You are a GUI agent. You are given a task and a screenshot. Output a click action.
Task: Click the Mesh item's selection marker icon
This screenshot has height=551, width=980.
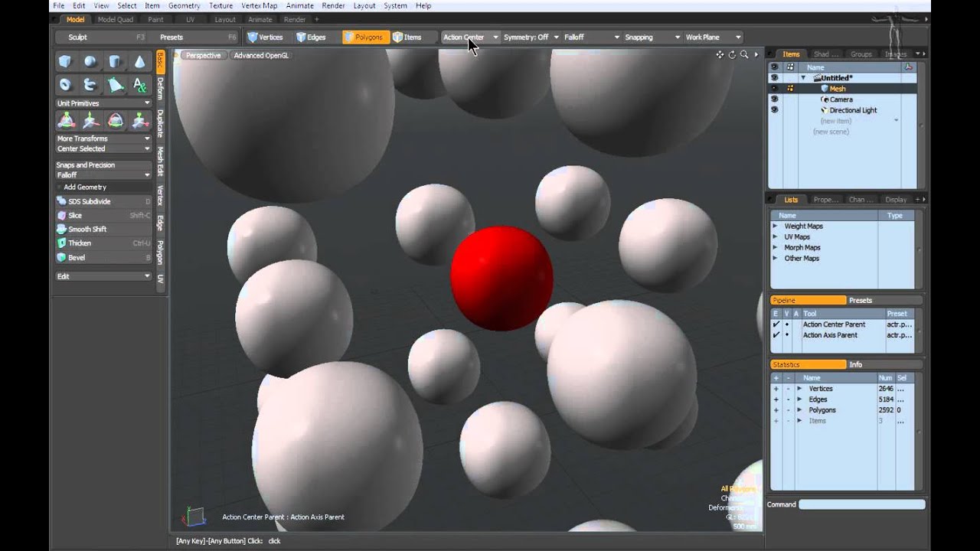[x=790, y=89]
